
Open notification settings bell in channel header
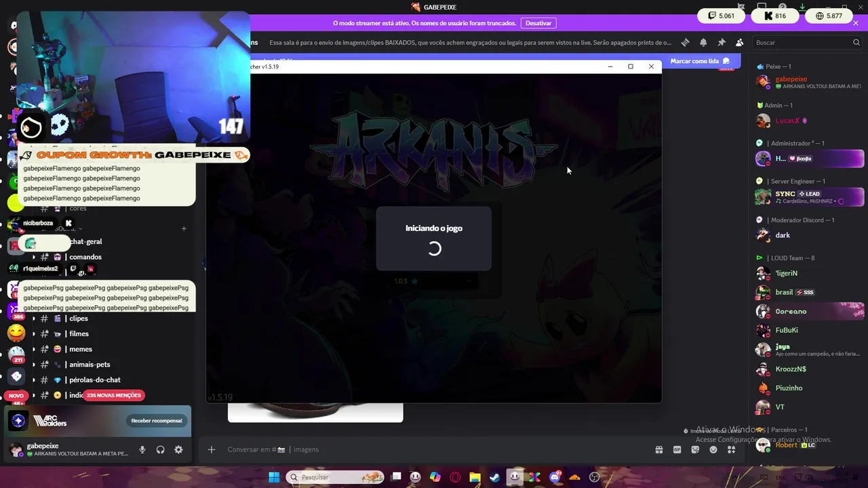(x=703, y=42)
